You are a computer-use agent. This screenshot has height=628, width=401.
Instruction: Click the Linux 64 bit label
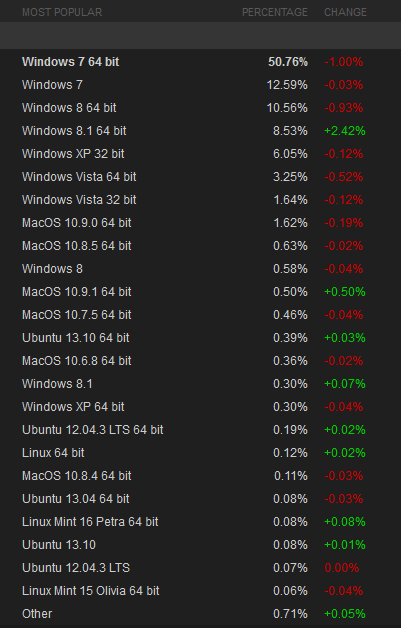point(53,453)
